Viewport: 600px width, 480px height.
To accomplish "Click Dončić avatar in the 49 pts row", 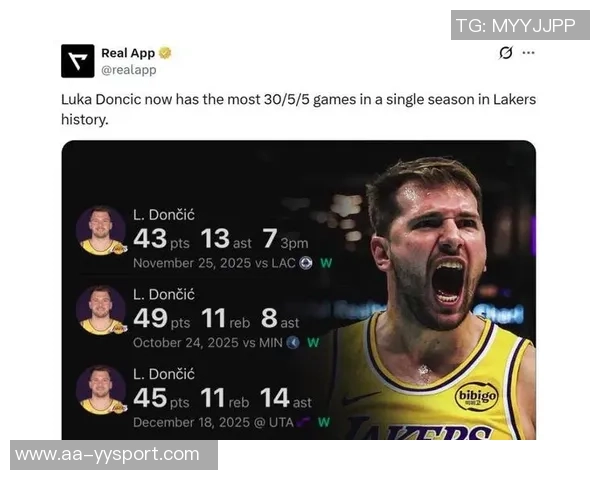I will (x=101, y=310).
